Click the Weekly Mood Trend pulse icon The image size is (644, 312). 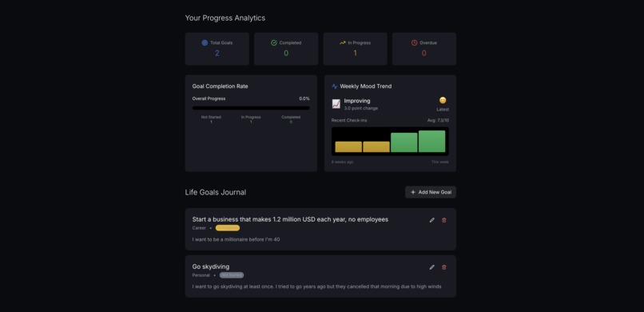pyautogui.click(x=334, y=86)
